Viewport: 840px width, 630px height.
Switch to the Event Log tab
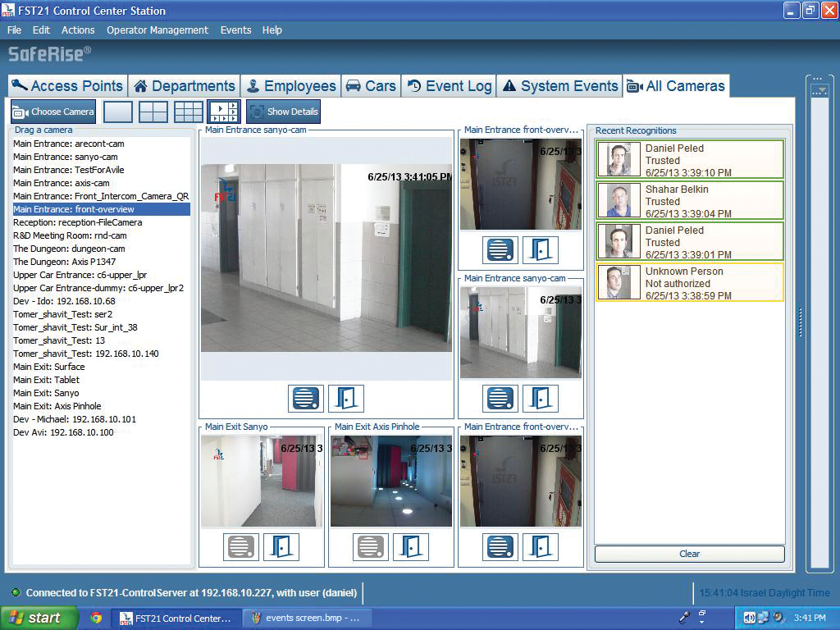[448, 85]
